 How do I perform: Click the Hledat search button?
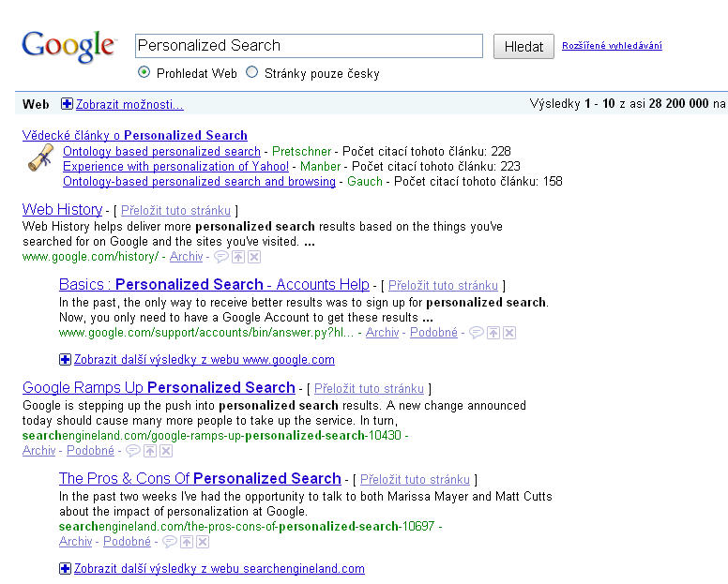pyautogui.click(x=523, y=46)
